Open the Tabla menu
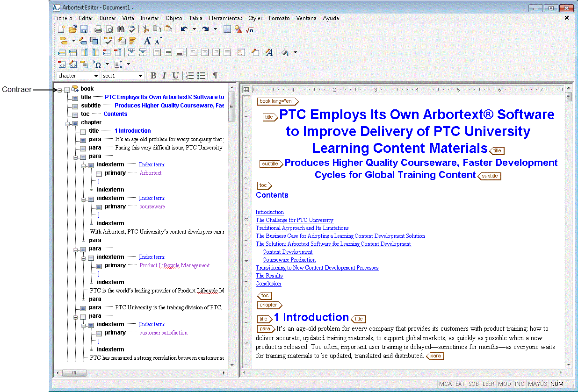578x392 pixels. click(x=195, y=18)
